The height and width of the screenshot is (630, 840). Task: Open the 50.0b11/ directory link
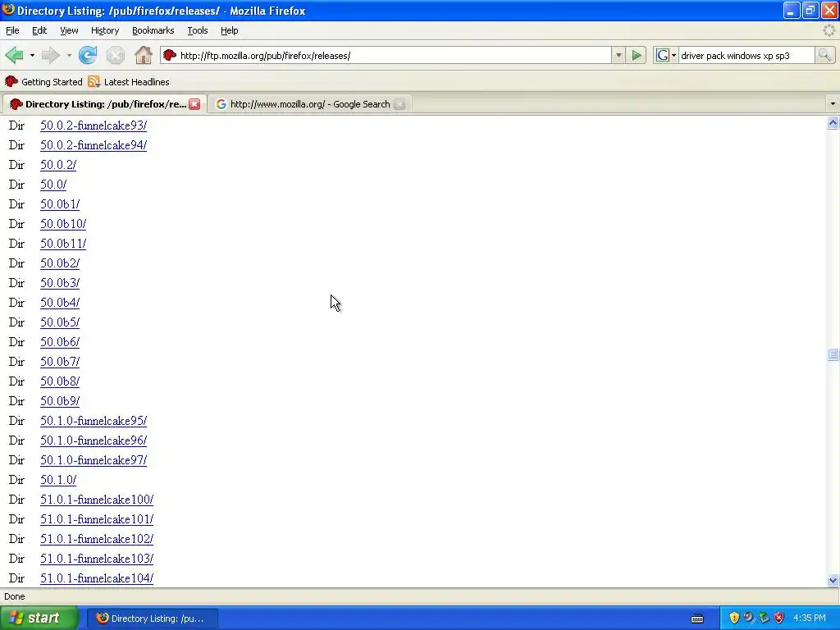(x=63, y=244)
